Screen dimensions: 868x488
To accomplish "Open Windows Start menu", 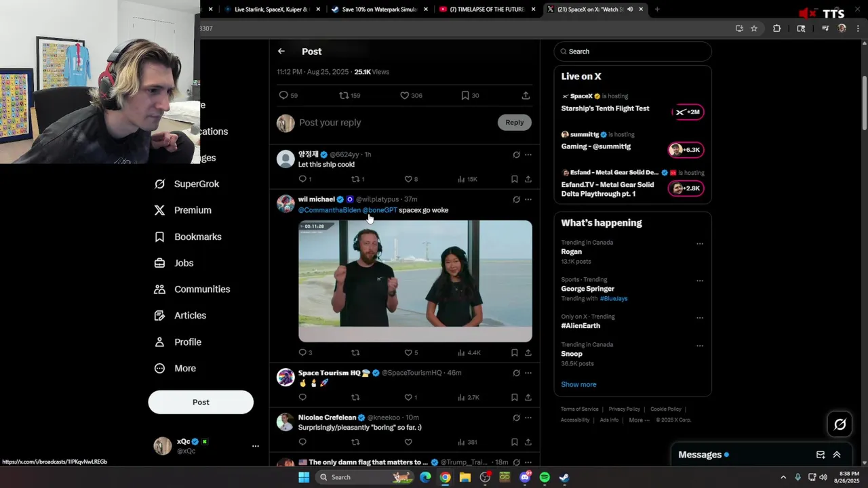I will pos(304,477).
